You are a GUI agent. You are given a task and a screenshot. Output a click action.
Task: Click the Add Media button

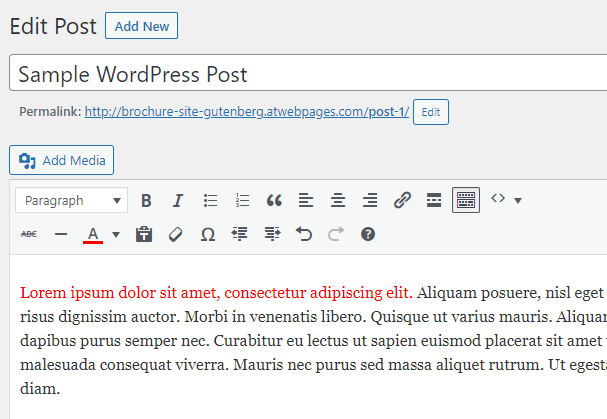(x=62, y=160)
